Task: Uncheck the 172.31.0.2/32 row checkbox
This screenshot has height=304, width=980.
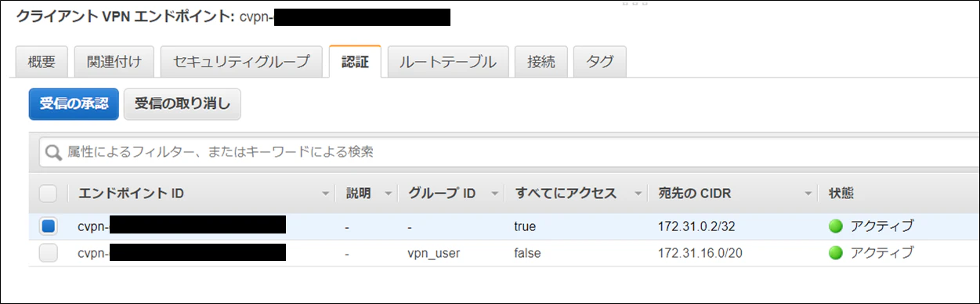Action: (48, 226)
